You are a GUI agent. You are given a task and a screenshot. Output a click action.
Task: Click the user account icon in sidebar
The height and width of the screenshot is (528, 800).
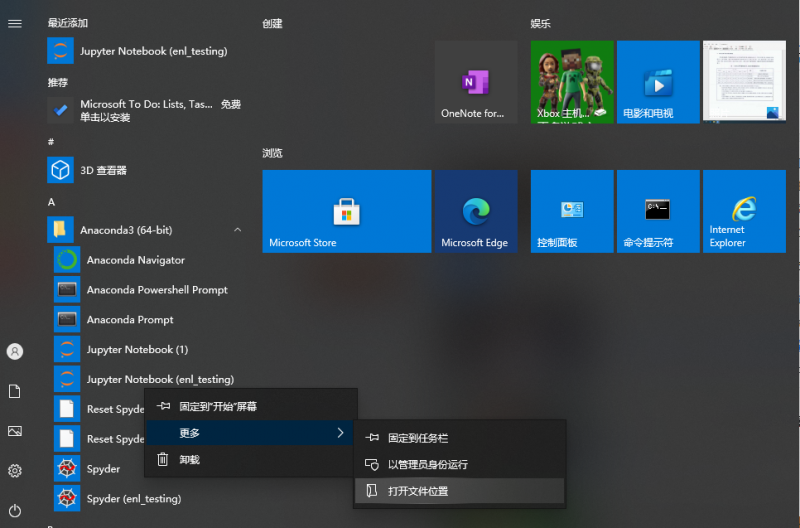coord(15,351)
